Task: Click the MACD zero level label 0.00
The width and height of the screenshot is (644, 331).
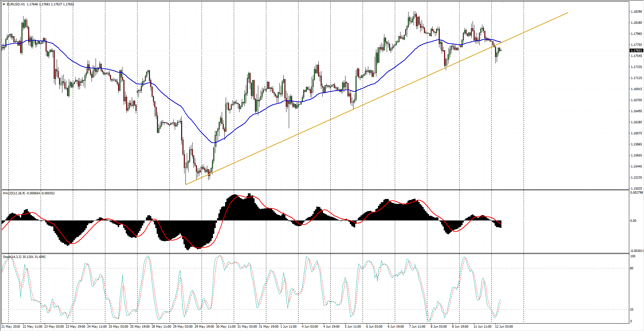Action: (633, 221)
